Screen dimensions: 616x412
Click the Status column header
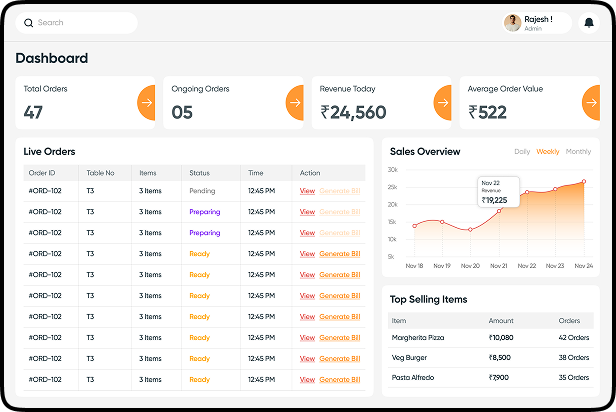pyautogui.click(x=199, y=173)
